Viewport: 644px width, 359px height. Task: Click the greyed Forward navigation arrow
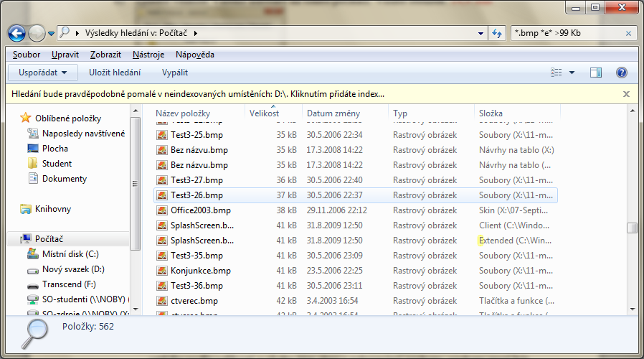(x=37, y=33)
